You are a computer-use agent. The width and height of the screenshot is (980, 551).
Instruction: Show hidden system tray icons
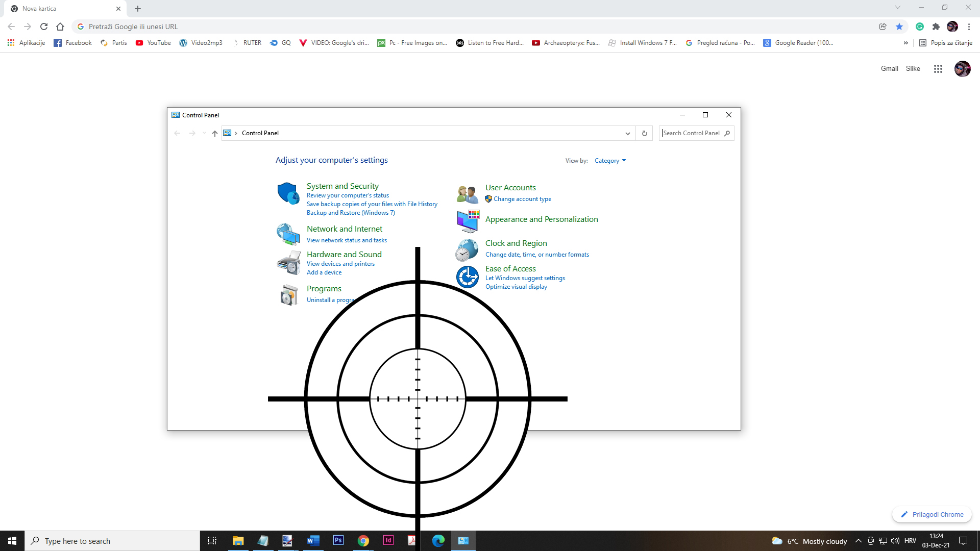pyautogui.click(x=858, y=541)
